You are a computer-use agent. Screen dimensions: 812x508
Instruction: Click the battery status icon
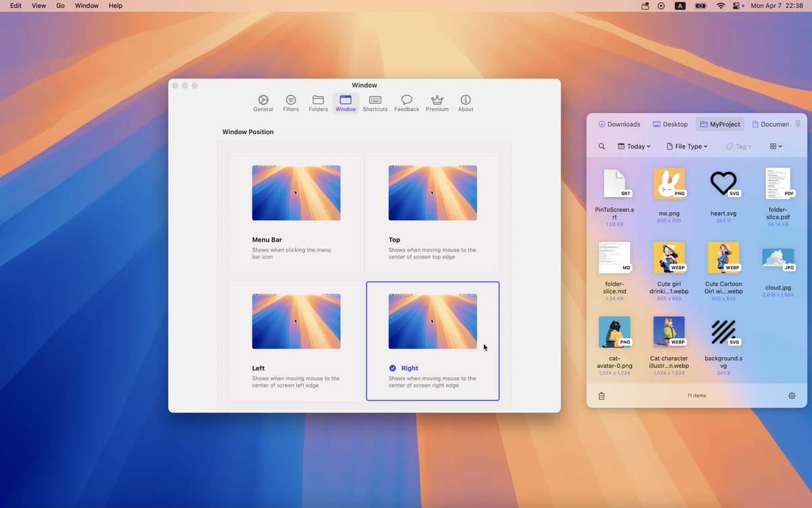pos(702,5)
